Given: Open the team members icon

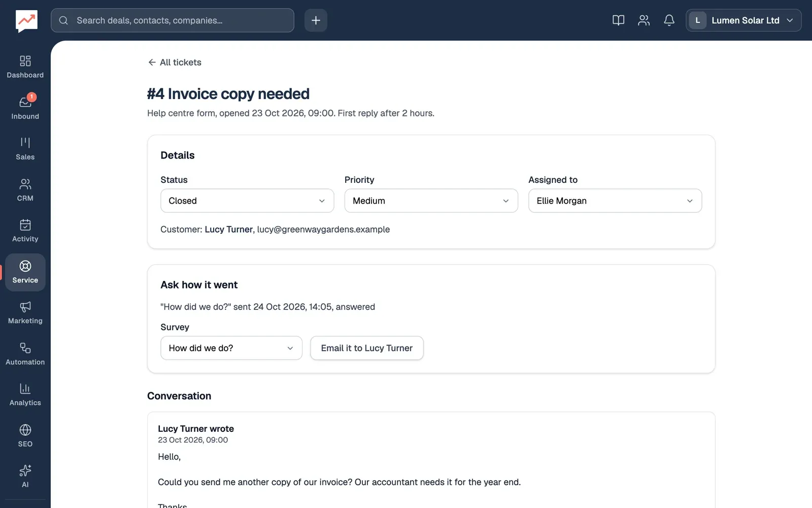Looking at the screenshot, I should coord(644,20).
